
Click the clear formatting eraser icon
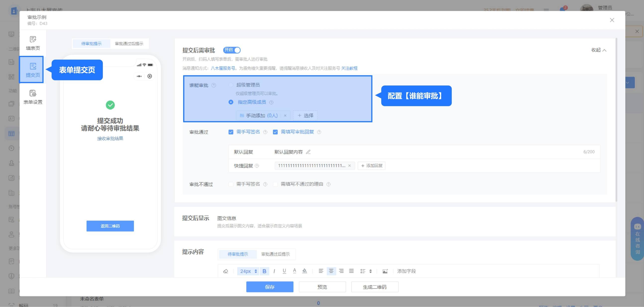(225, 271)
